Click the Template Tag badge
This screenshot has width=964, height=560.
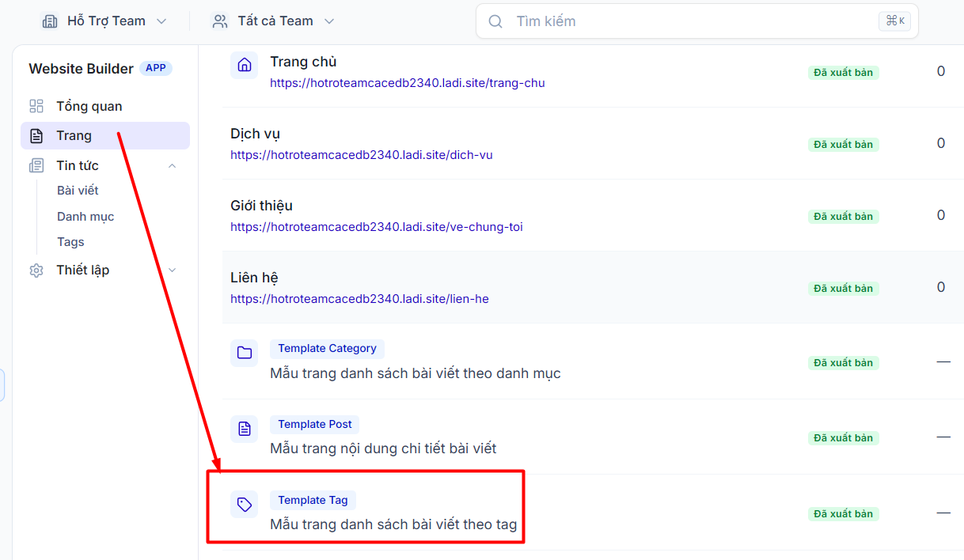point(313,500)
